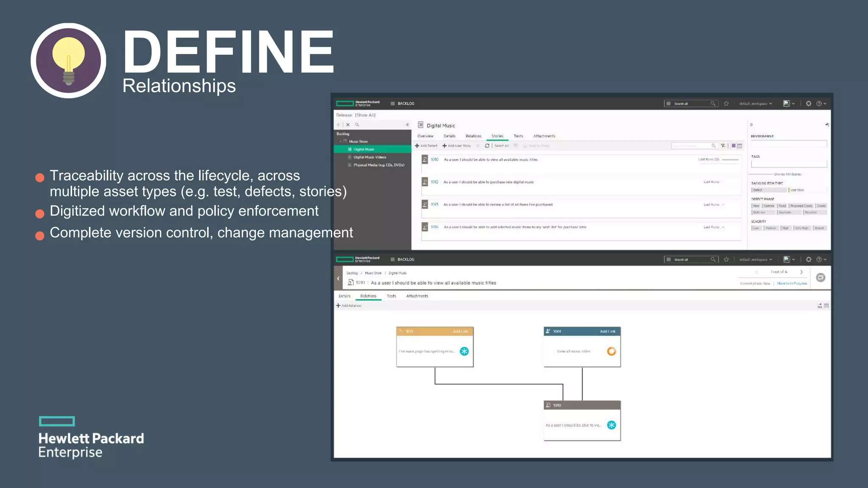Open story 1013 link in the stories list
868x488 pixels.
click(434, 205)
